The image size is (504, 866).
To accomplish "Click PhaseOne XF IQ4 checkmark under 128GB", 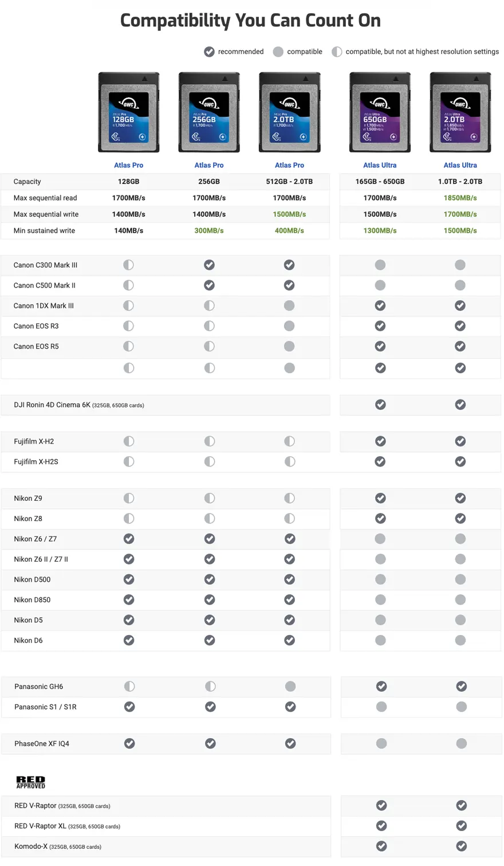I will [x=129, y=743].
